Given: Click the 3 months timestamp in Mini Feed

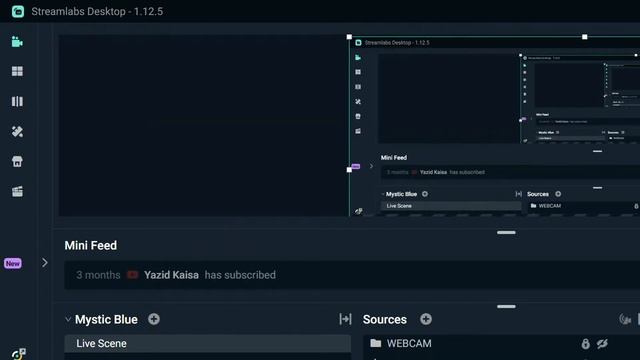Looking at the screenshot, I should click(x=98, y=275).
